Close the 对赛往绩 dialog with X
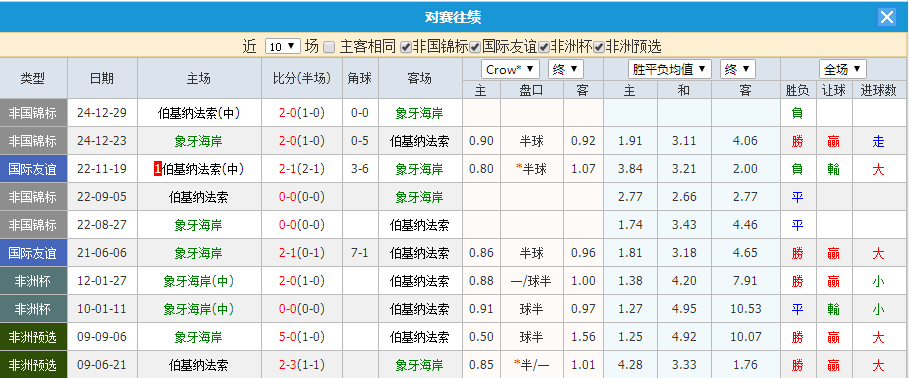Image resolution: width=909 pixels, height=378 pixels. click(x=887, y=17)
